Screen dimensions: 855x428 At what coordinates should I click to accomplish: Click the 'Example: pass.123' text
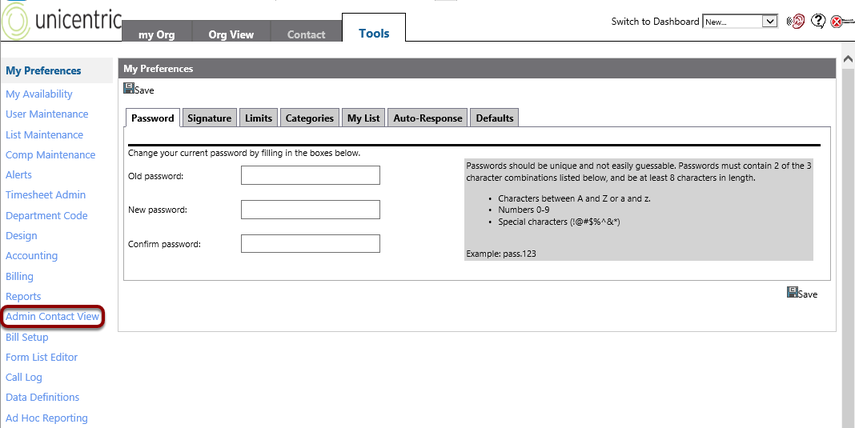pyautogui.click(x=501, y=254)
